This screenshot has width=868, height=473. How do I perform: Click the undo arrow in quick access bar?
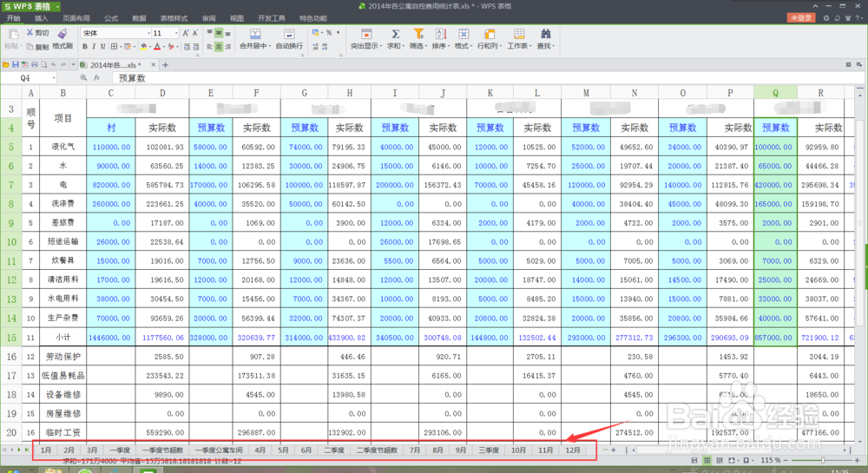coord(53,65)
